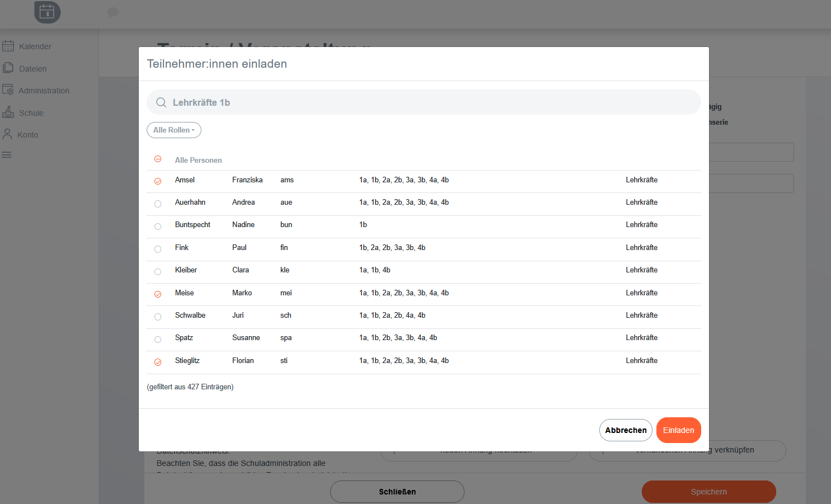The height and width of the screenshot is (504, 831).
Task: Select the checkbox for Fink Paul
Action: 158,249
